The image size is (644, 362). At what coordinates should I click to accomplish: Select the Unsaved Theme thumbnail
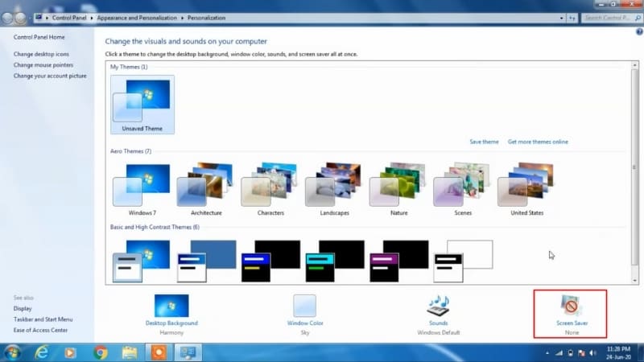(142, 105)
